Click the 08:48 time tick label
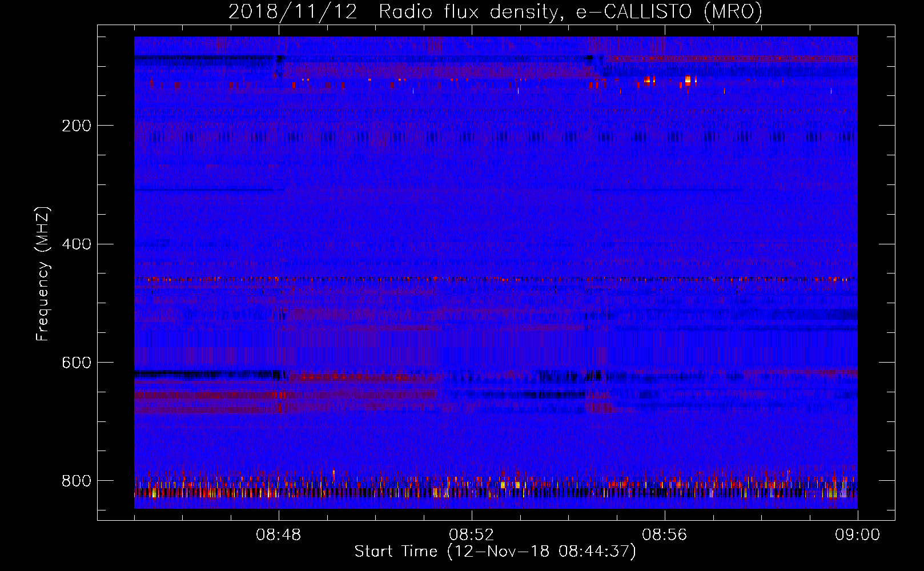 coord(279,535)
